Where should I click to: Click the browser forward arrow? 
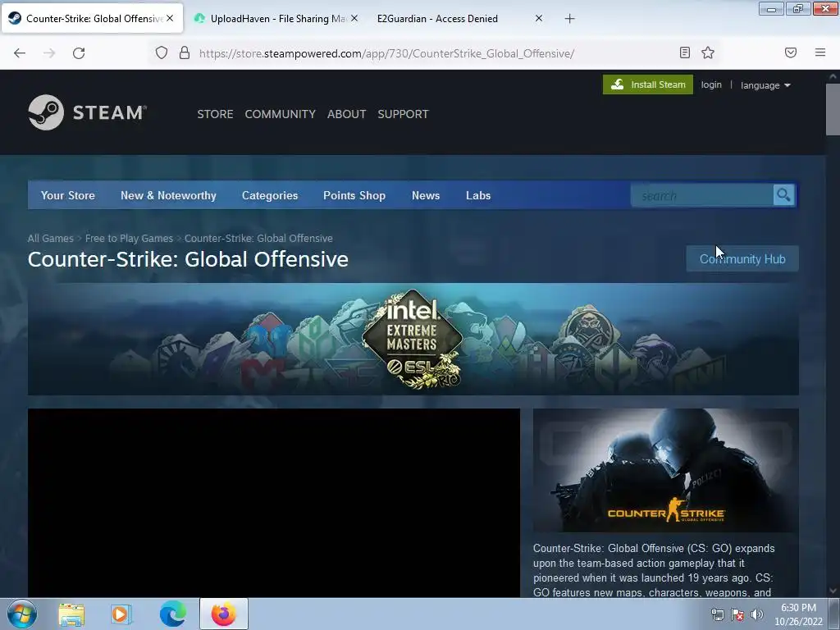(x=49, y=53)
